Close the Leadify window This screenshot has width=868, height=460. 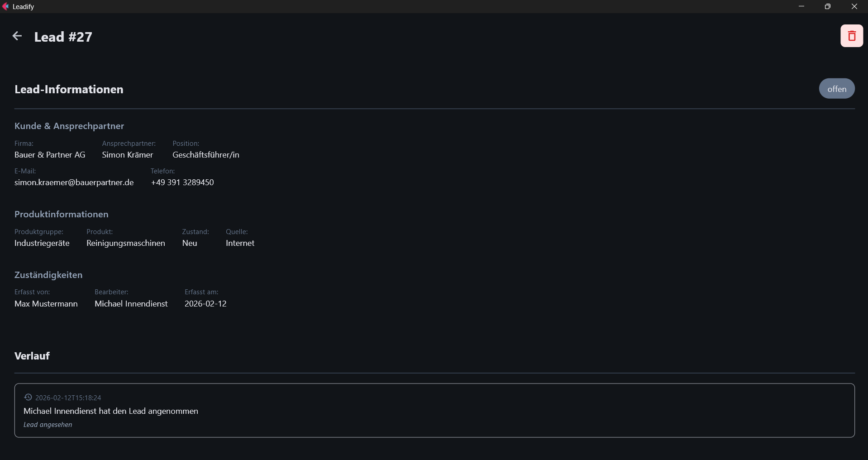tap(854, 6)
